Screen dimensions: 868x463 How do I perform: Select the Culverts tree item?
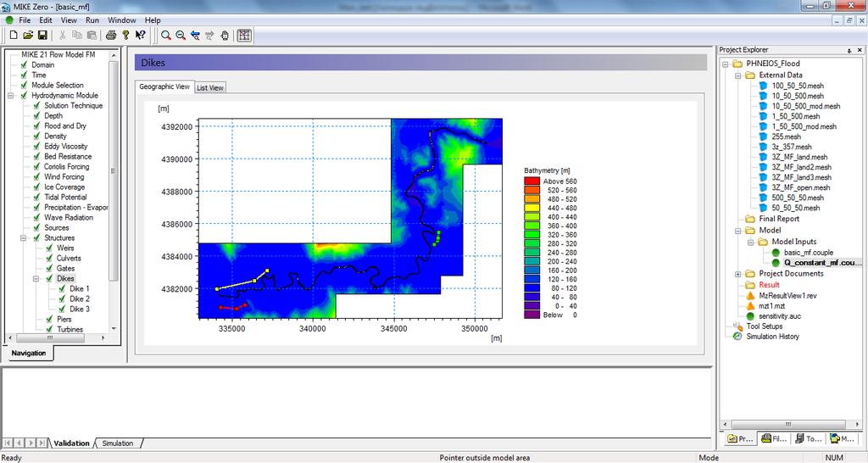pos(69,258)
